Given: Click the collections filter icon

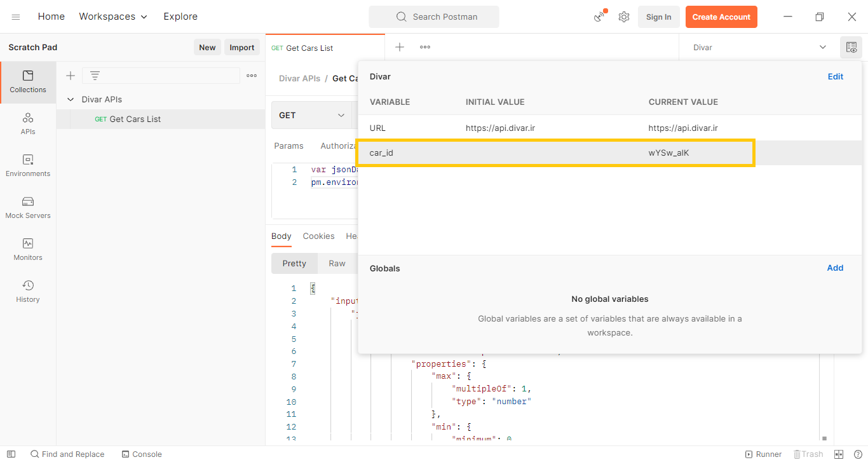Looking at the screenshot, I should coord(95,76).
